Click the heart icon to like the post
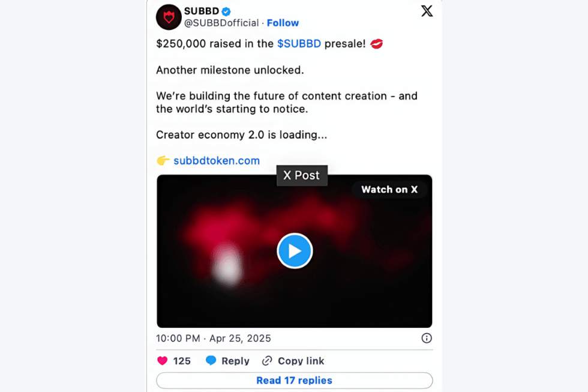Image resolution: width=588 pixels, height=392 pixels. 162,361
